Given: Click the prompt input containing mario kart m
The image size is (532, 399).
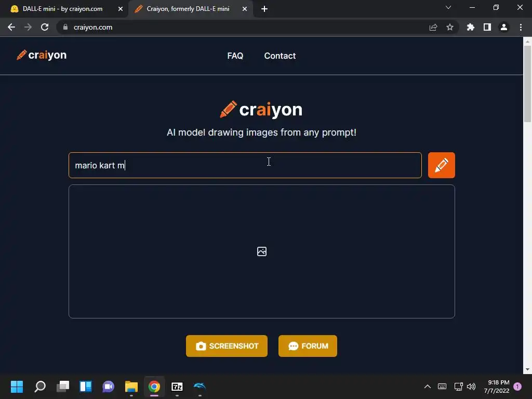Looking at the screenshot, I should tap(245, 165).
